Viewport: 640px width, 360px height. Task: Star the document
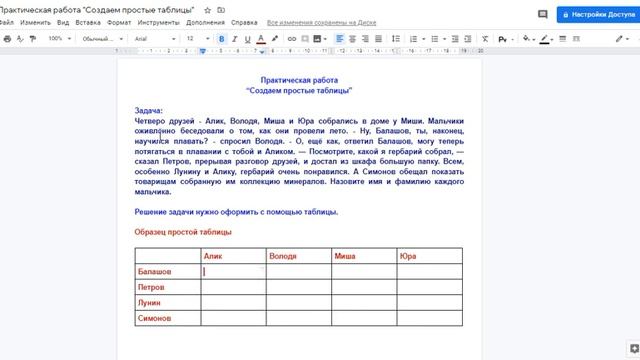point(207,10)
